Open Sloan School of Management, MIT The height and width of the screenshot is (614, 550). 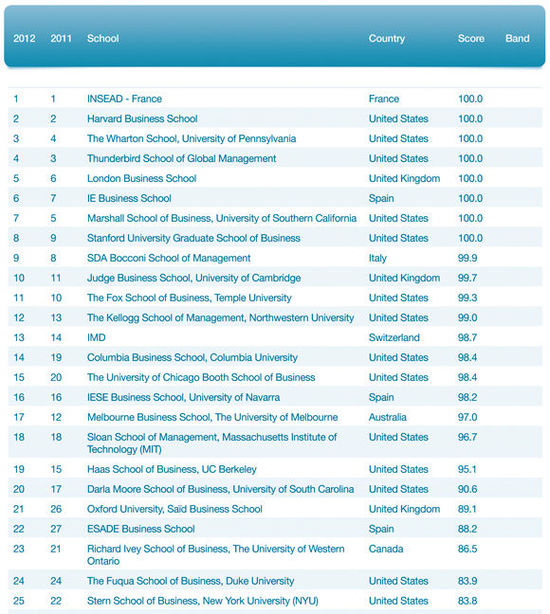click(x=212, y=443)
